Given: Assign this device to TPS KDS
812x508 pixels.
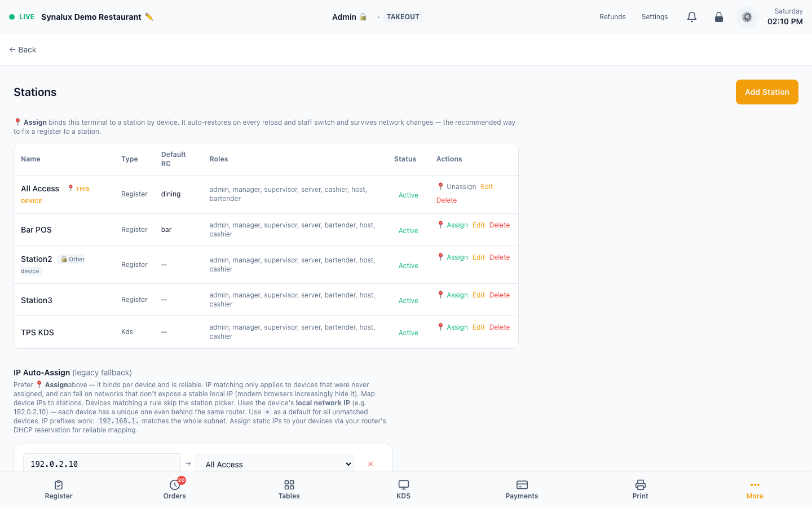Looking at the screenshot, I should [453, 327].
